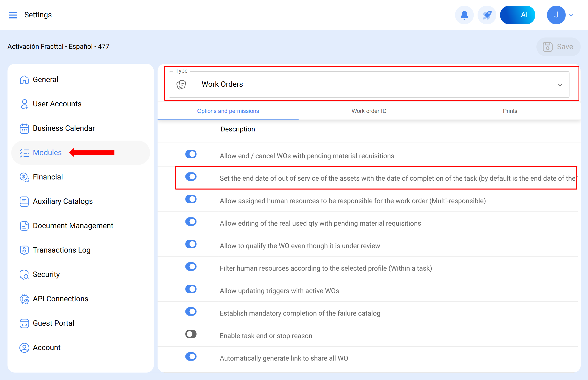588x380 pixels.
Task: Select Guest Portal in sidebar
Action: point(53,323)
